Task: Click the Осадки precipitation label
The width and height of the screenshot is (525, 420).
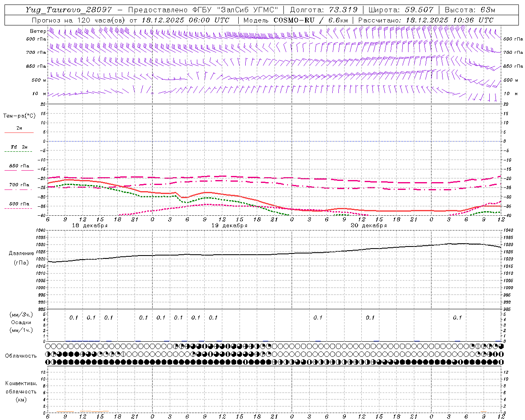Action: [21, 322]
